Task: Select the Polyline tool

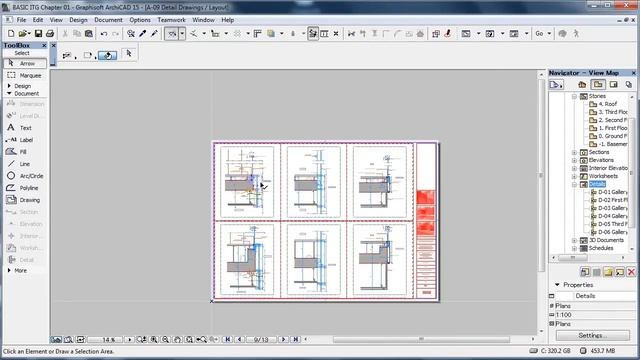Action: (x=25, y=188)
